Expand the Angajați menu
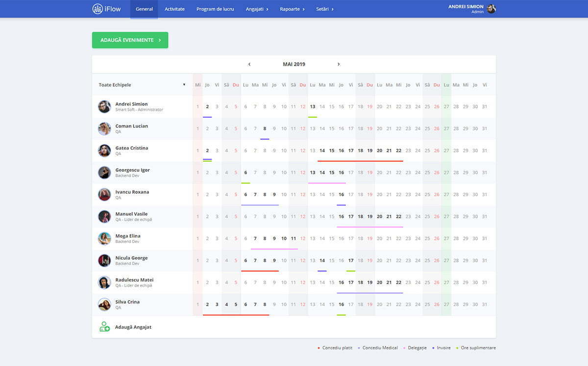 [257, 9]
